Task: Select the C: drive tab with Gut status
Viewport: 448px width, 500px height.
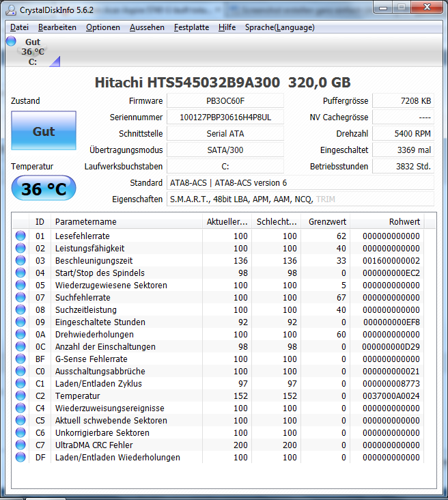Action: (33, 52)
